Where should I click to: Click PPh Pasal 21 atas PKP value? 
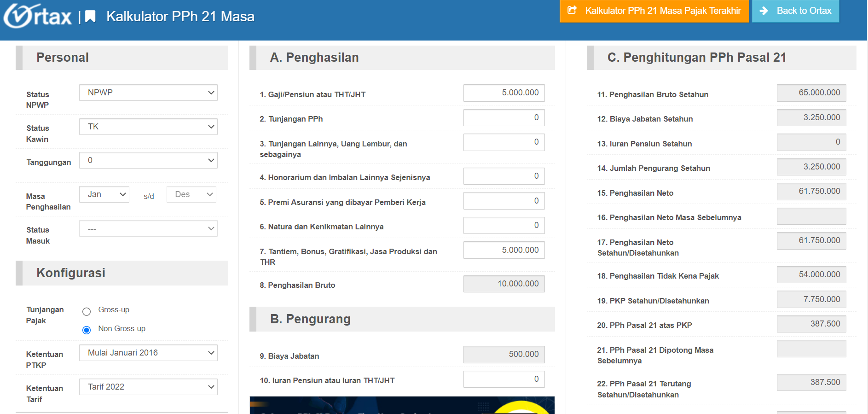click(x=811, y=324)
